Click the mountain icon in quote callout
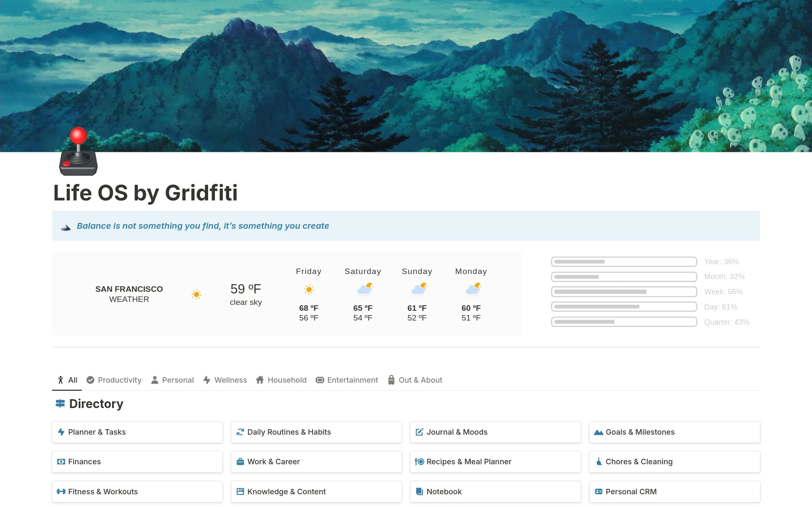This screenshot has width=812, height=507. tap(66, 227)
